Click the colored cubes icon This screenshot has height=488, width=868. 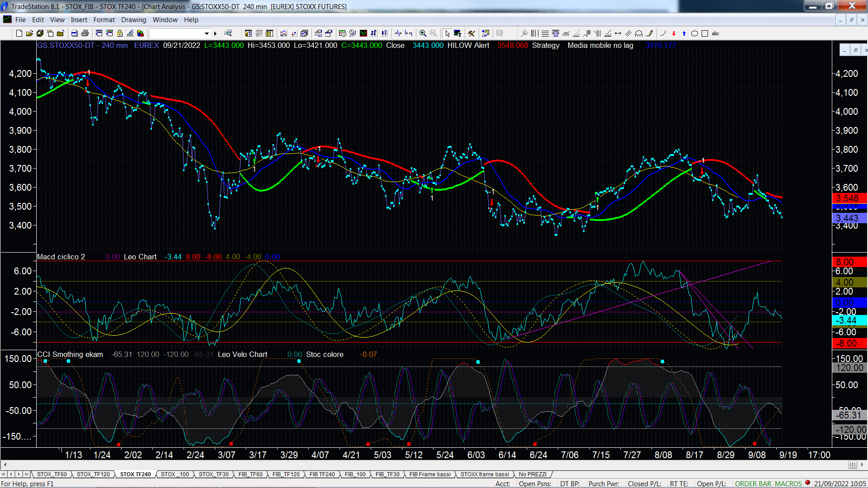pos(141,33)
